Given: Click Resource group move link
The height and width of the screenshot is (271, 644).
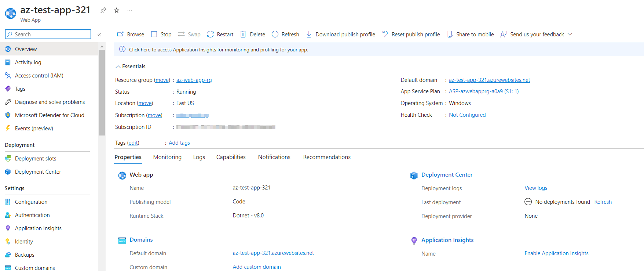Looking at the screenshot, I should click(x=162, y=80).
